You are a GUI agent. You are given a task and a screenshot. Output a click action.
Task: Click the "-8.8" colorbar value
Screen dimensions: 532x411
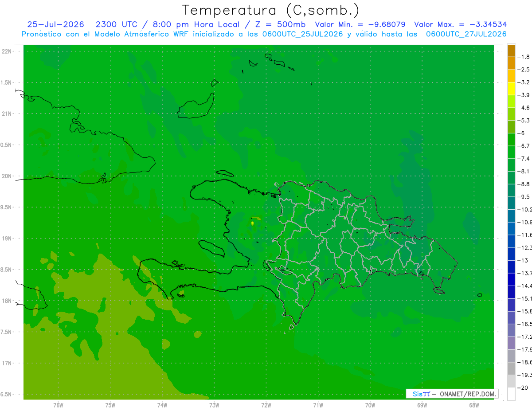point(524,184)
